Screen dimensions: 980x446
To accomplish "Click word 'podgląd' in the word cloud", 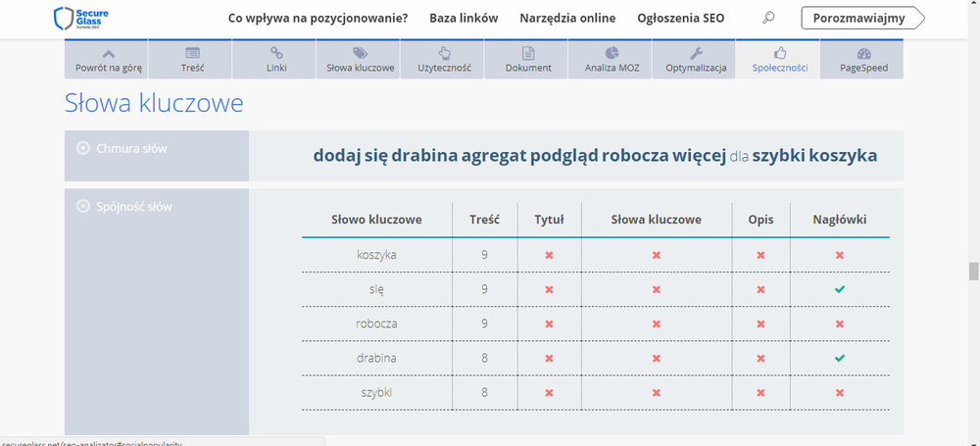I will (x=564, y=156).
